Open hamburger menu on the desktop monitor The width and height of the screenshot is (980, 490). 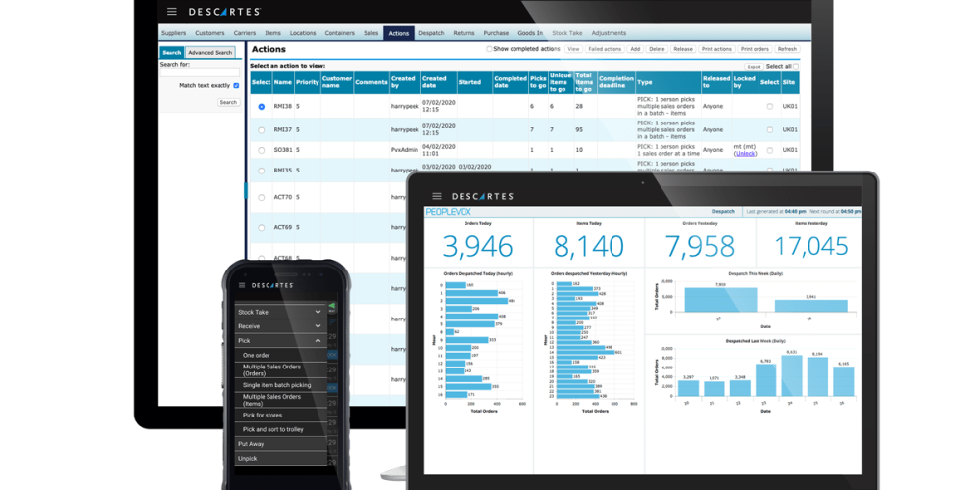pyautogui.click(x=171, y=12)
